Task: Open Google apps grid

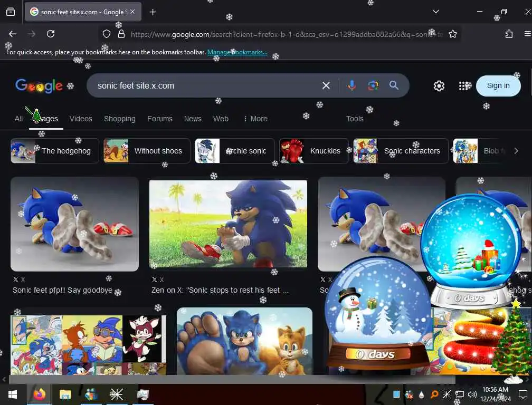Action: point(464,86)
